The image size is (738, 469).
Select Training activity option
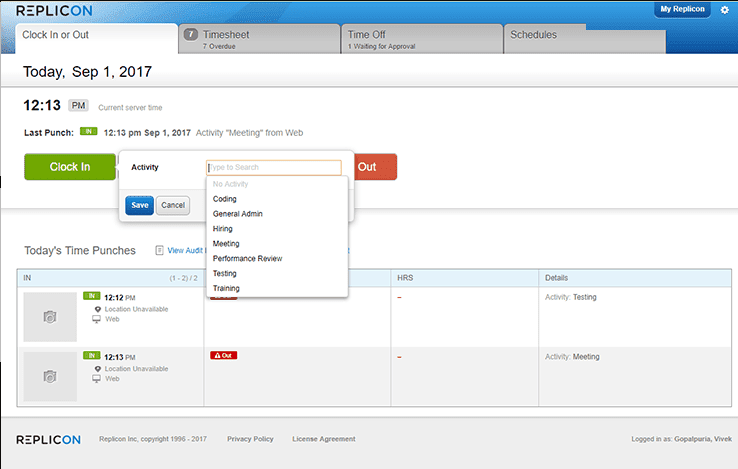tap(226, 289)
